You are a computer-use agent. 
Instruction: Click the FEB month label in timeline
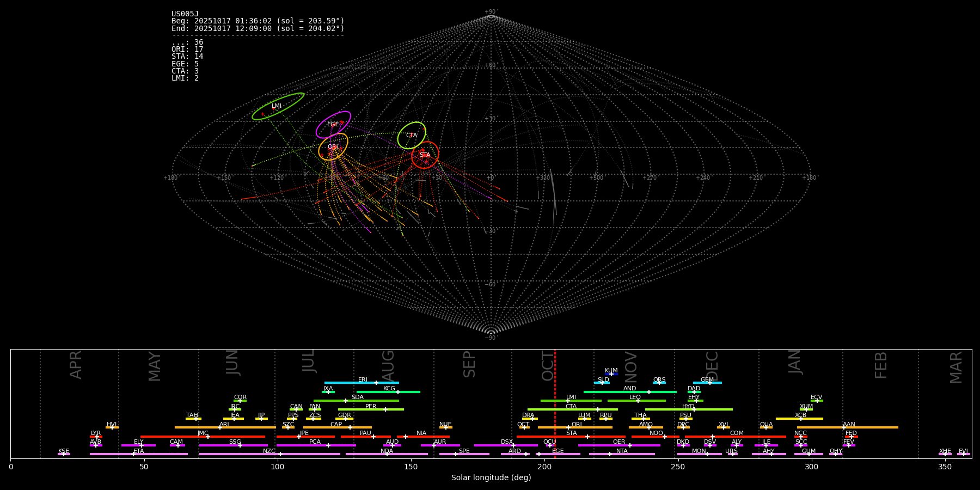coord(881,365)
